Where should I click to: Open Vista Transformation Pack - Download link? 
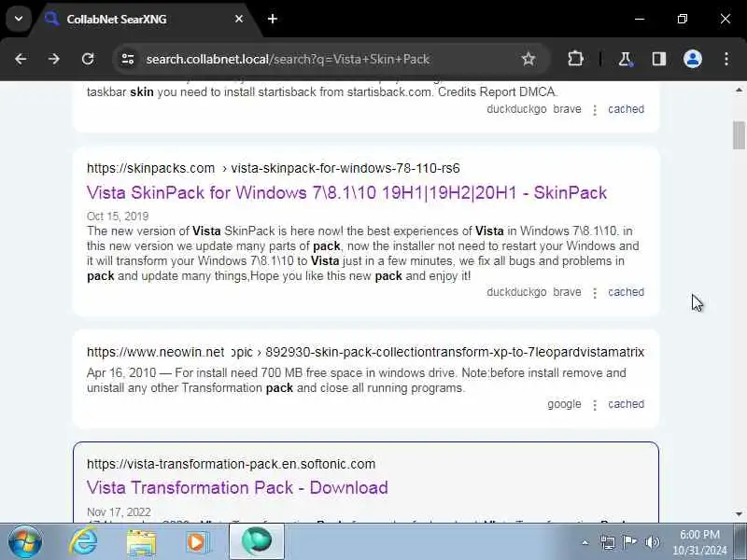[237, 487]
